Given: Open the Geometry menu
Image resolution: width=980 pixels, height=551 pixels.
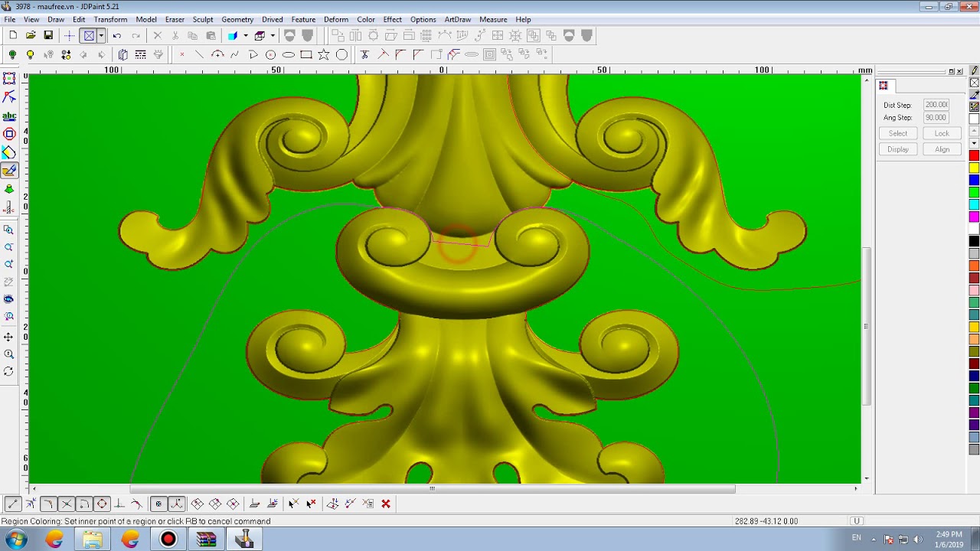Looking at the screenshot, I should (237, 19).
